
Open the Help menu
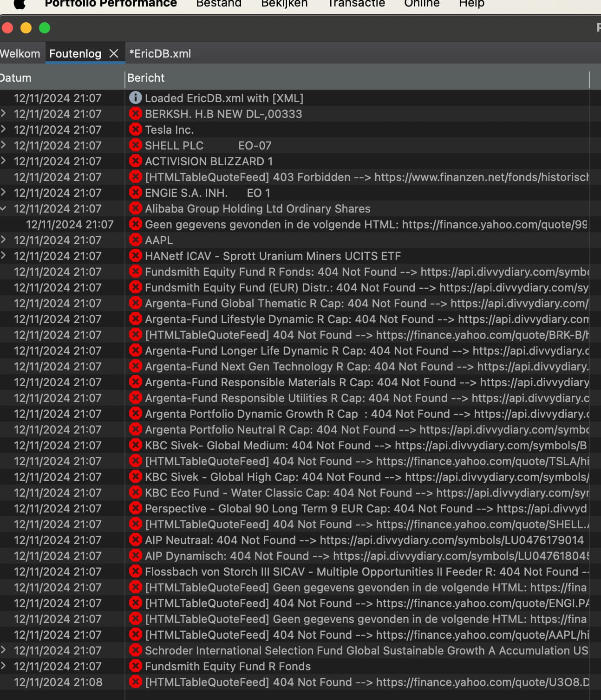click(x=471, y=4)
